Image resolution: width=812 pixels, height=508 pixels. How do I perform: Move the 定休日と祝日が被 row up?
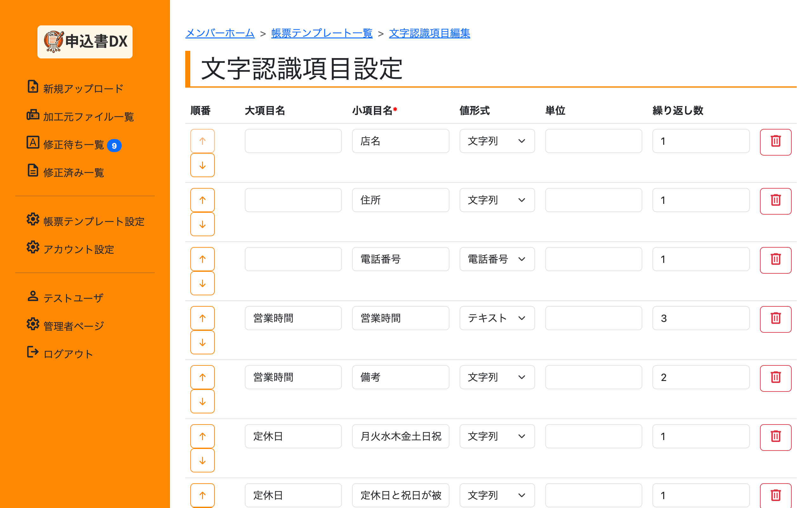point(202,495)
